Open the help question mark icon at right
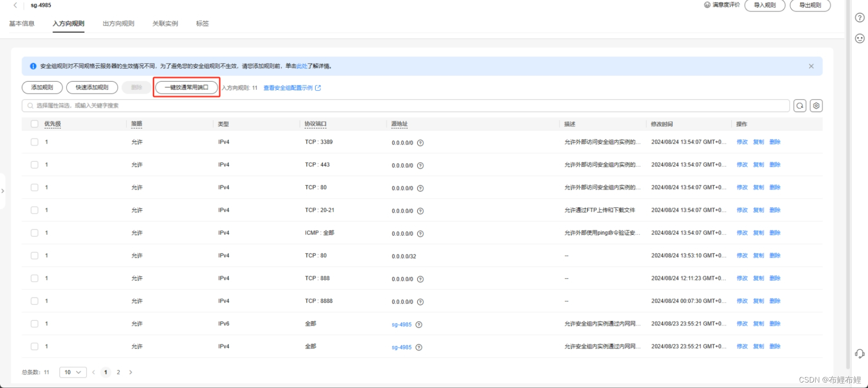868x388 pixels. click(x=860, y=18)
